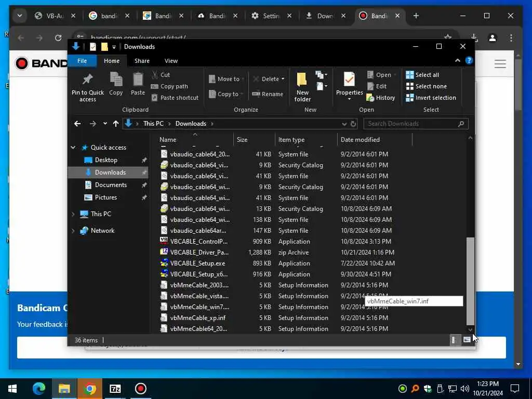Select Pictures in Quick access
Image resolution: width=532 pixels, height=399 pixels.
click(105, 197)
